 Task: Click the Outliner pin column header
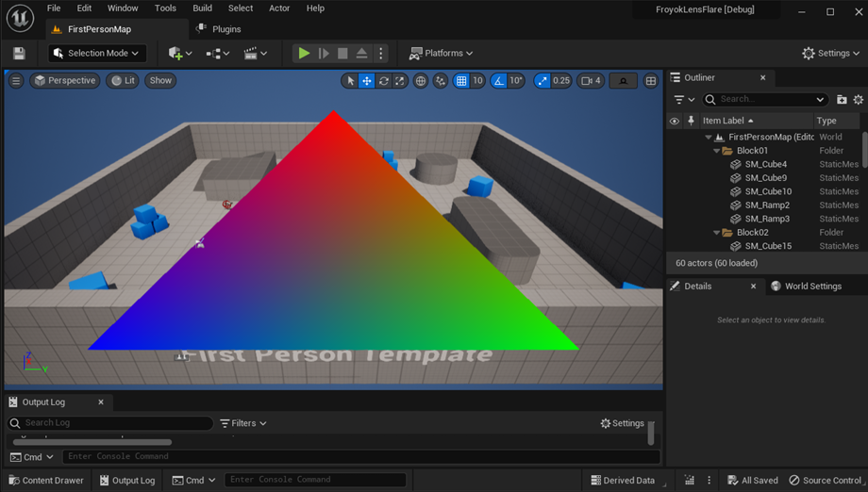pos(691,121)
